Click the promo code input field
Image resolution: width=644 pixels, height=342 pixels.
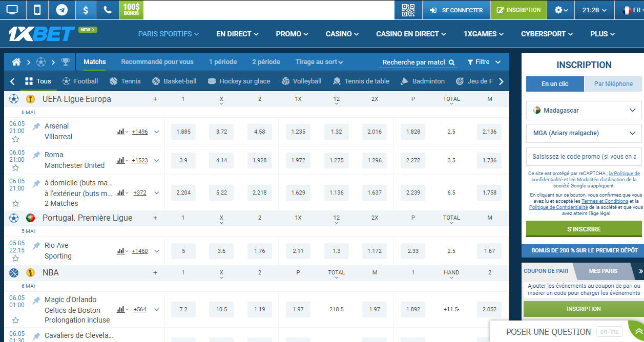584,157
